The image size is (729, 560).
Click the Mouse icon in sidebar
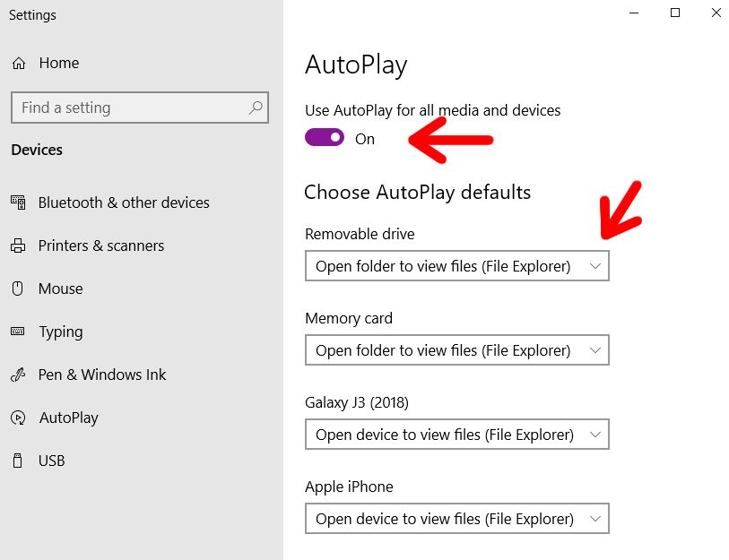tap(18, 289)
